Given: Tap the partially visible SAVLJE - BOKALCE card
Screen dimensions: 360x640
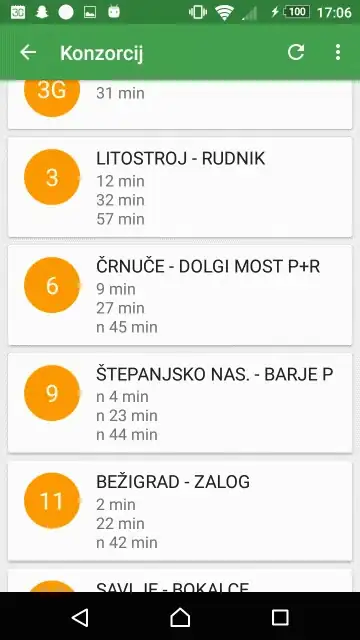Looking at the screenshot, I should point(180,580).
